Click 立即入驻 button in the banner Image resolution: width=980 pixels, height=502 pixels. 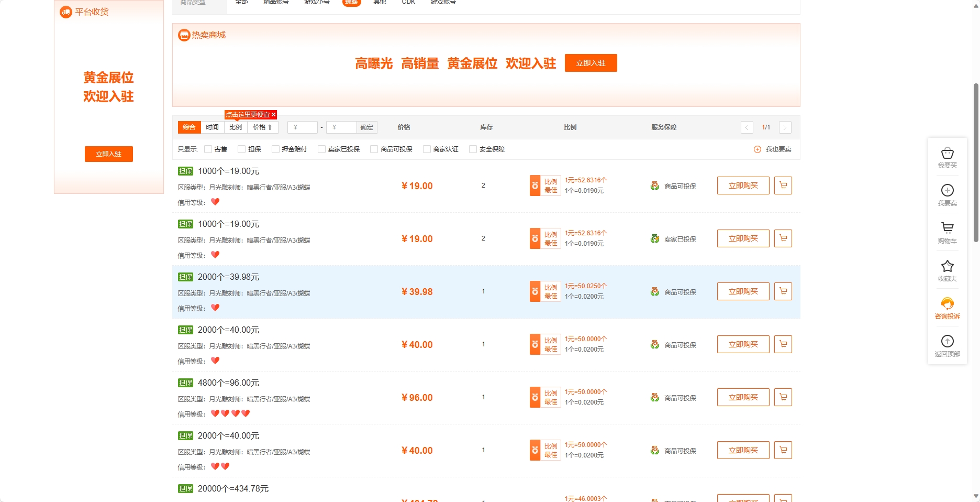coord(591,62)
